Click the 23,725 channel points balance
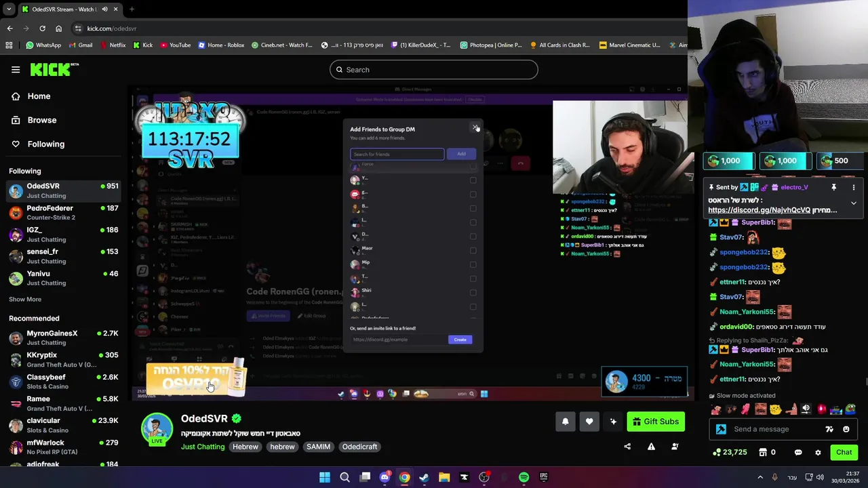The width and height of the screenshot is (868, 488). (x=730, y=452)
